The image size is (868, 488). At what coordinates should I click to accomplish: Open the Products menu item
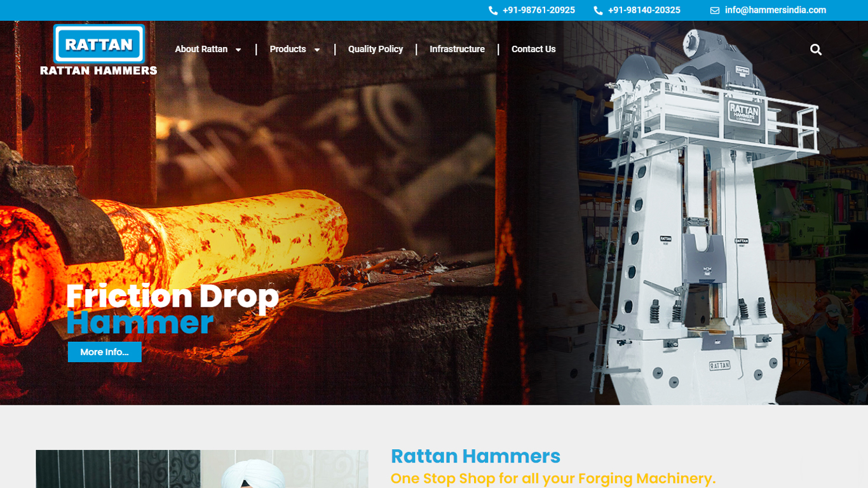click(x=288, y=49)
